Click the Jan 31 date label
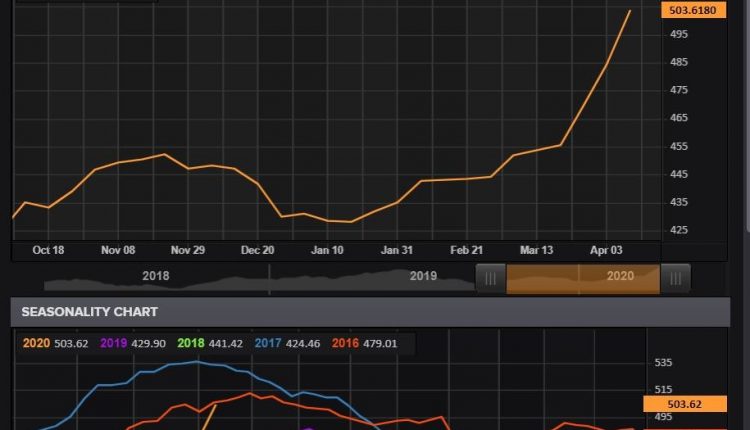 click(x=397, y=250)
